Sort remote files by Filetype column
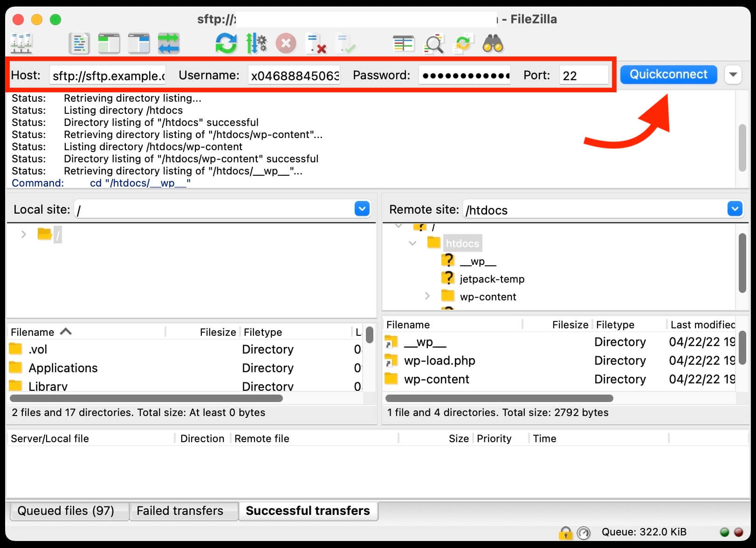Image resolution: width=756 pixels, height=548 pixels. (x=629, y=325)
